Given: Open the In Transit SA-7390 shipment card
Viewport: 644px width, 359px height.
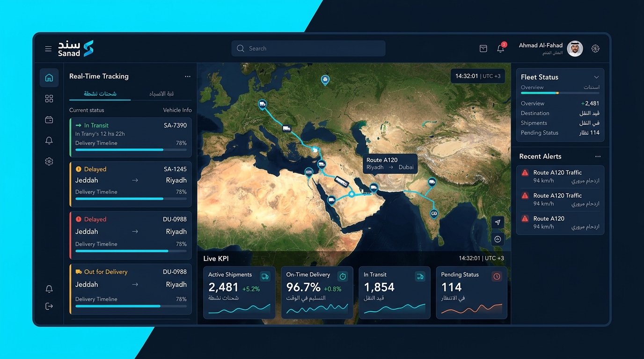Looking at the screenshot, I should pyautogui.click(x=131, y=137).
